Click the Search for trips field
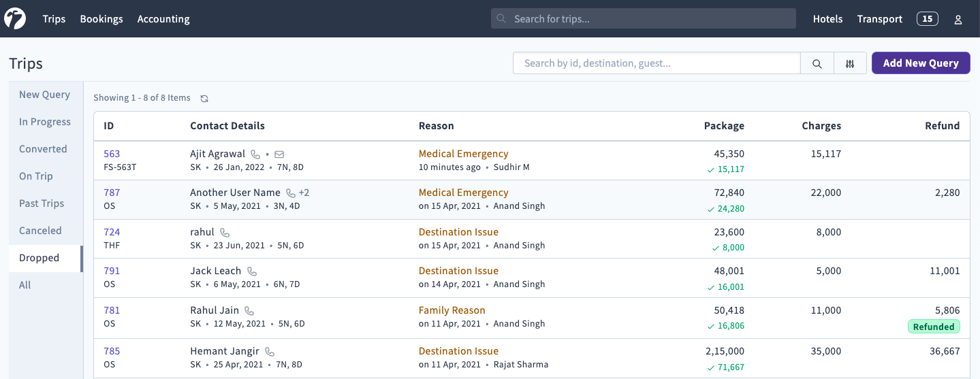This screenshot has width=980, height=379. click(x=643, y=19)
